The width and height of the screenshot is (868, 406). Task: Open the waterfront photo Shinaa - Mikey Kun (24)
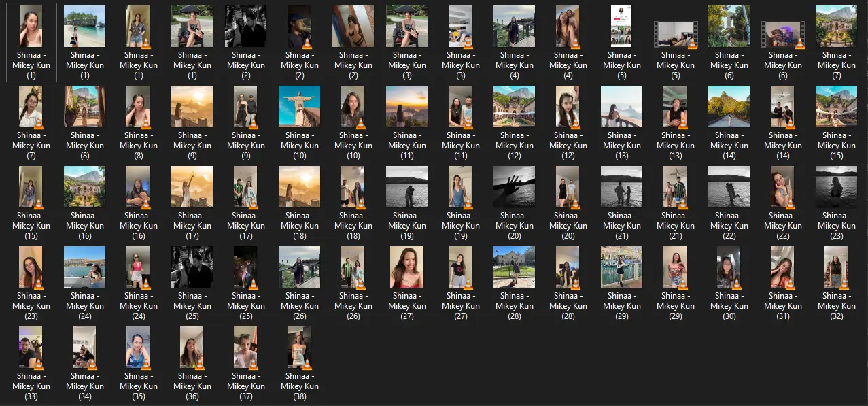tap(84, 267)
